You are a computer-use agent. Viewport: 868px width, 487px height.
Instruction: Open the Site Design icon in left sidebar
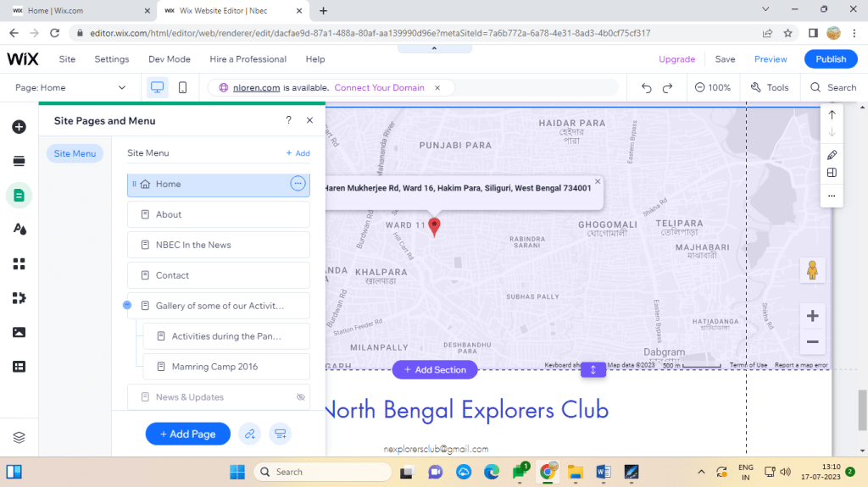(x=19, y=230)
